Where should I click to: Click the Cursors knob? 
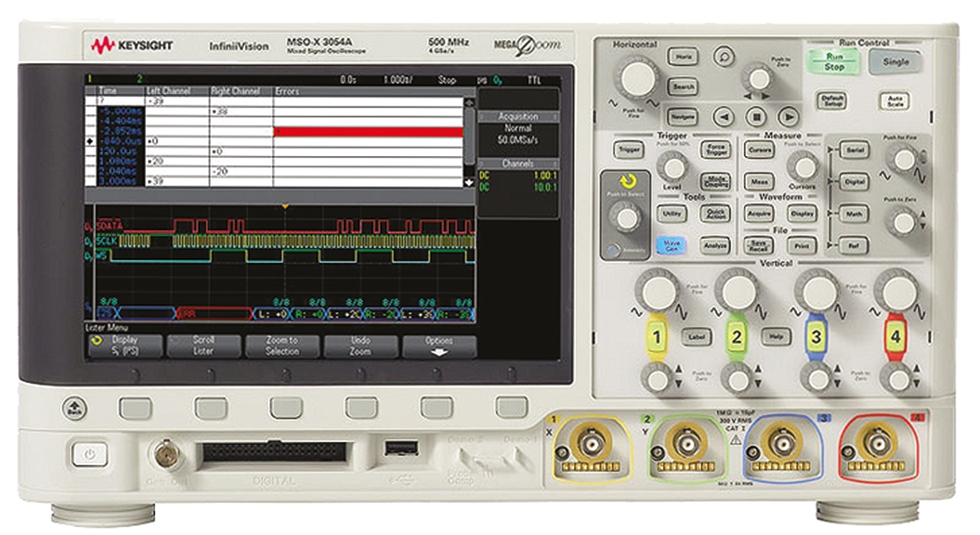801,167
